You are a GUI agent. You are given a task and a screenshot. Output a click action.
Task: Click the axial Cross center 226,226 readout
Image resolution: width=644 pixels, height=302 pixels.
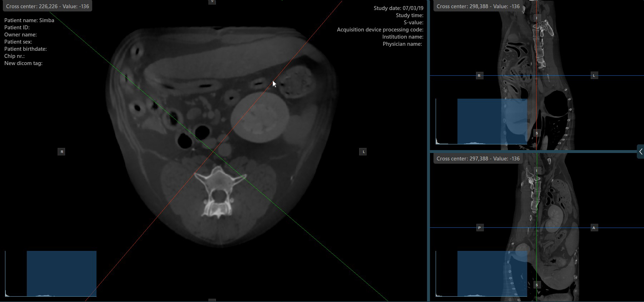click(47, 6)
